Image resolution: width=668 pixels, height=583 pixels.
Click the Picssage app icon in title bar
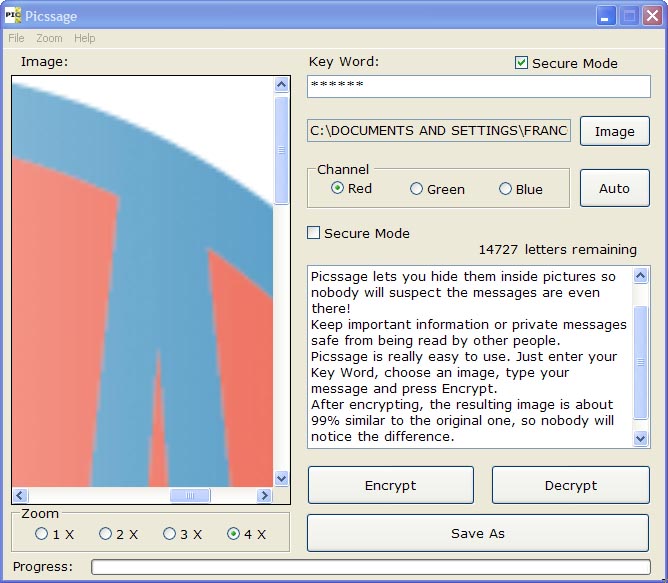tap(12, 16)
